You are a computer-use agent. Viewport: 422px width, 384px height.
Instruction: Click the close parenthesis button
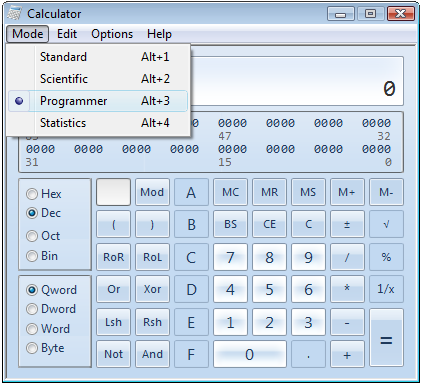152,224
